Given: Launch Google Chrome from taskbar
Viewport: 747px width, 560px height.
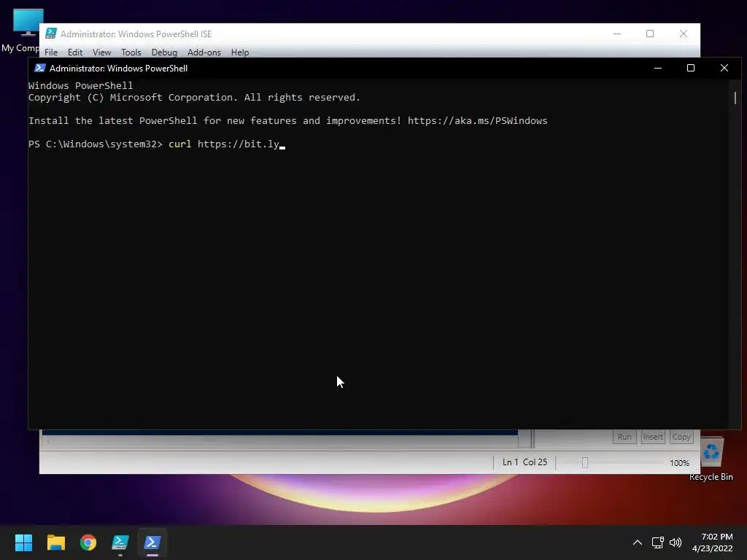Looking at the screenshot, I should point(88,542).
